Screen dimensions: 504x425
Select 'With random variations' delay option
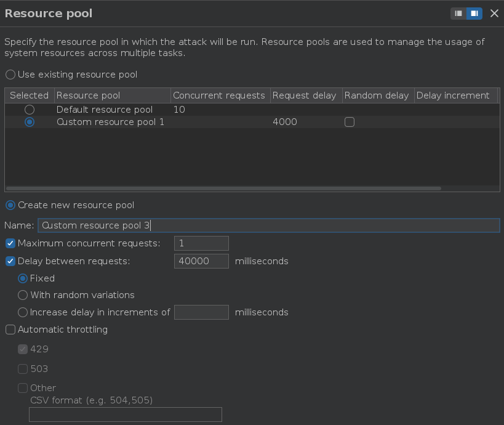(x=23, y=295)
